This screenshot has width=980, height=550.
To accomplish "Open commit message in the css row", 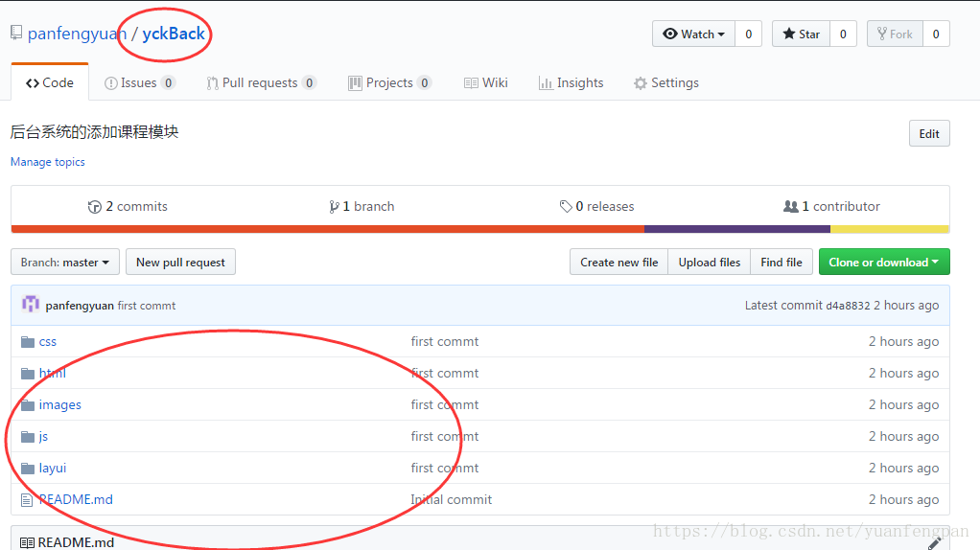I will [x=444, y=341].
